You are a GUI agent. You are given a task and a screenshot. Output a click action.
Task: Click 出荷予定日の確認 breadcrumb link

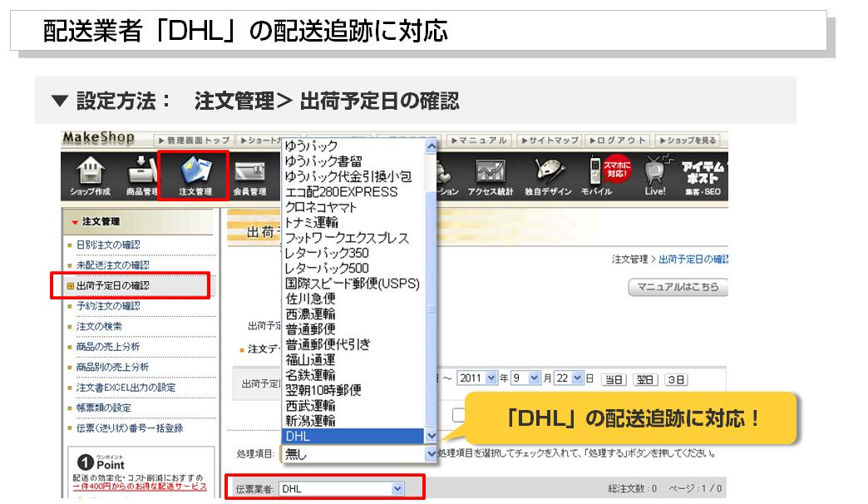tap(693, 259)
